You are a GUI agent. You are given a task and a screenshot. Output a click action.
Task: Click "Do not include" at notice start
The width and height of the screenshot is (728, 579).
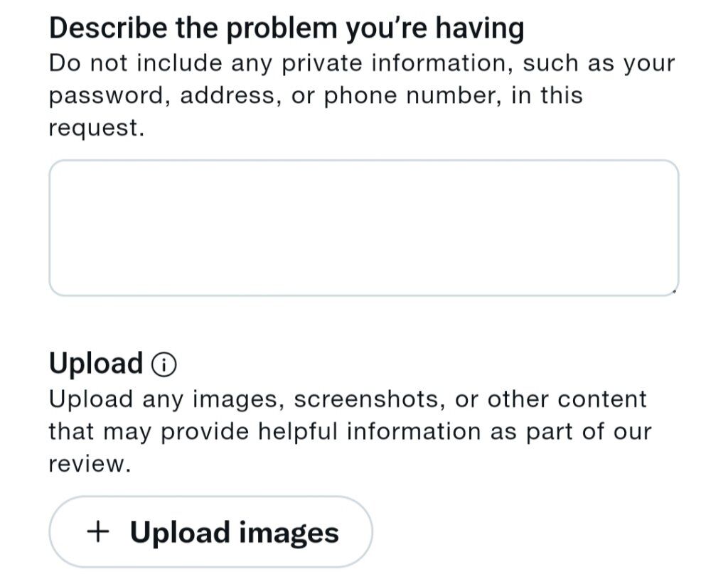pyautogui.click(x=136, y=63)
